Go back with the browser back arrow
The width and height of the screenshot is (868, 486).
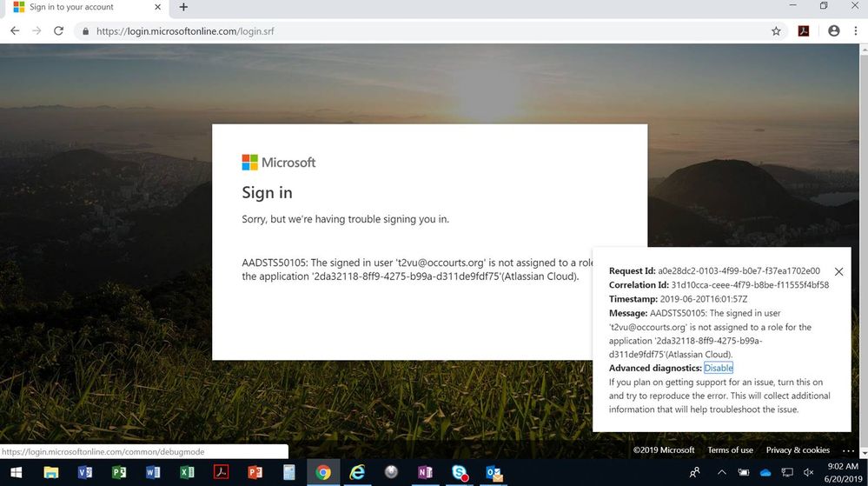(x=15, y=31)
